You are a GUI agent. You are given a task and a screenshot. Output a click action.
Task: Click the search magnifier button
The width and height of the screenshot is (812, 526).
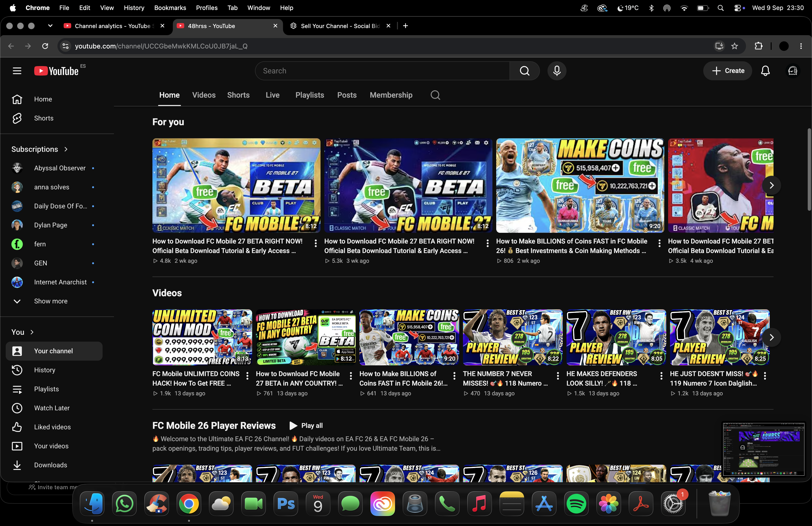[x=524, y=71]
